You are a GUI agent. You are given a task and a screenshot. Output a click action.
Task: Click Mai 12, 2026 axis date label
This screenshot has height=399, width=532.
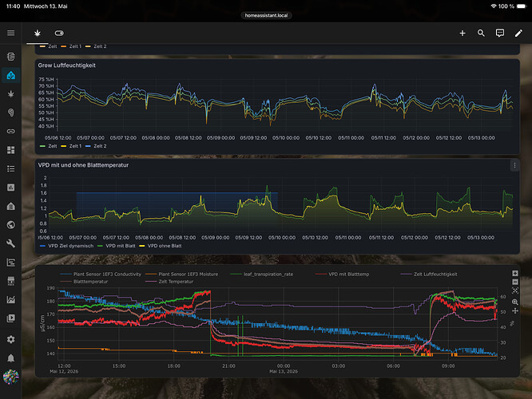click(64, 372)
